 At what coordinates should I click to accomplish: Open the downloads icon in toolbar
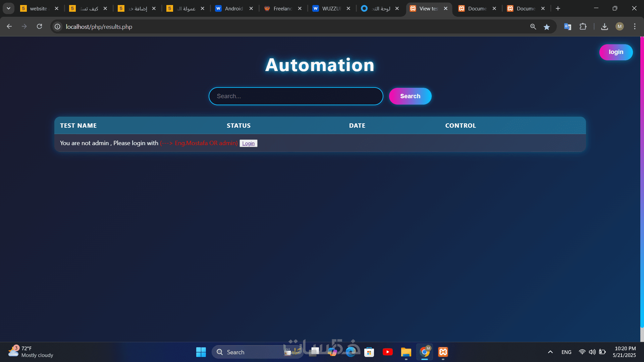(x=604, y=27)
